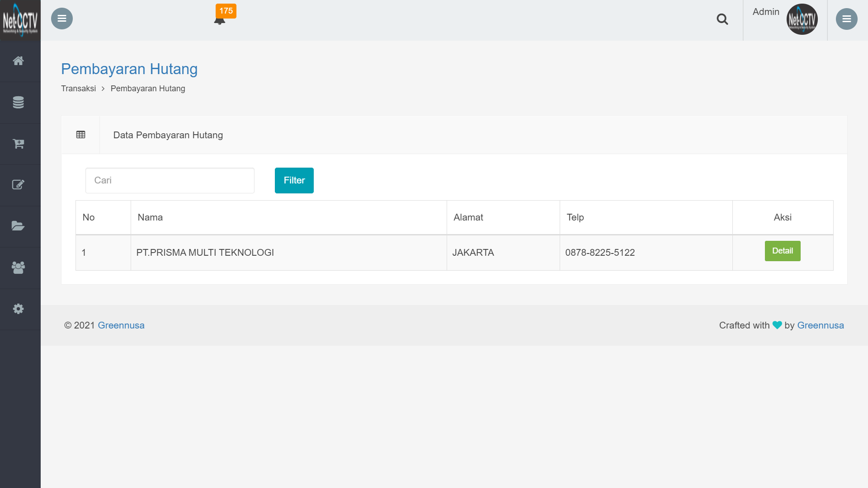Toggle the right hamburger menu button

coord(846,19)
